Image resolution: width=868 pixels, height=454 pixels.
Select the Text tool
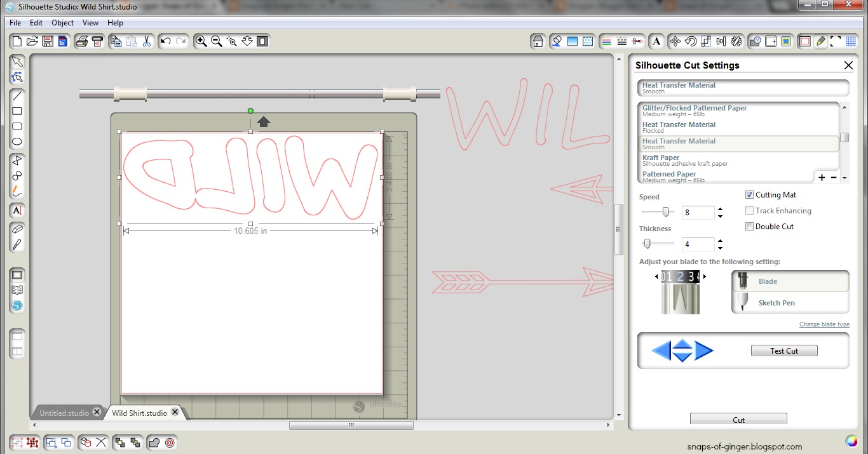pos(17,210)
